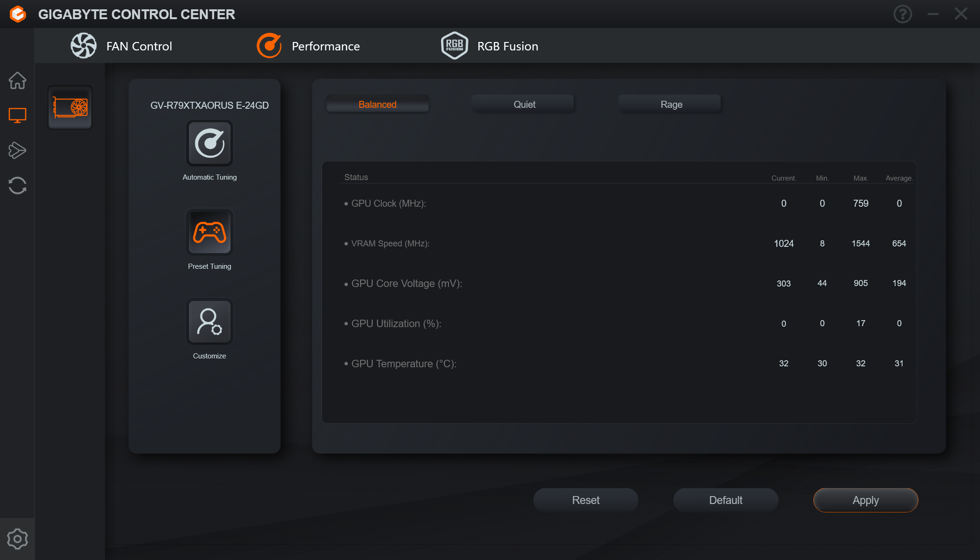Open the FAN Control fan icon
This screenshot has height=560, width=980.
point(84,46)
